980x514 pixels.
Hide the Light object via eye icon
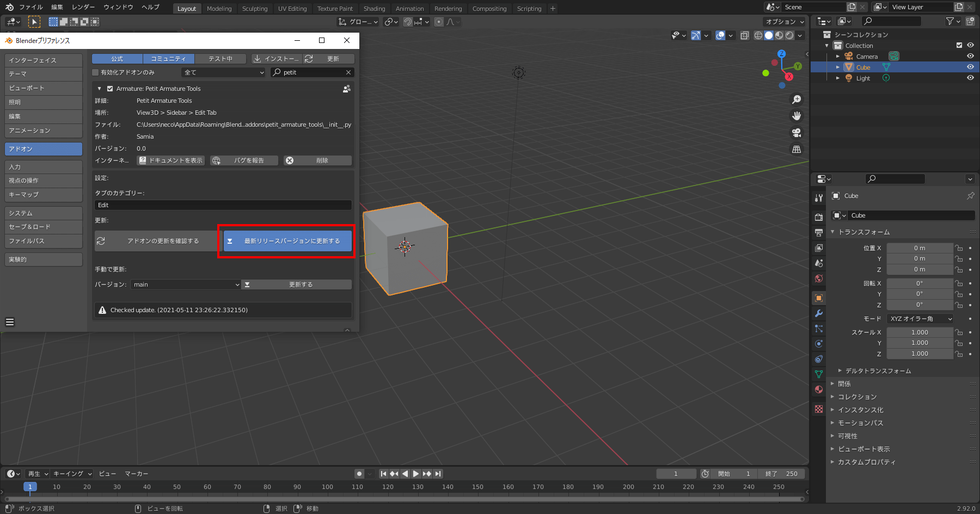(x=970, y=78)
